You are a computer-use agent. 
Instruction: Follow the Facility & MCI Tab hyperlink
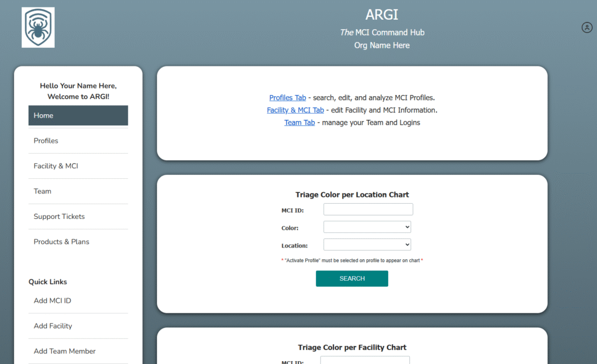tap(295, 110)
